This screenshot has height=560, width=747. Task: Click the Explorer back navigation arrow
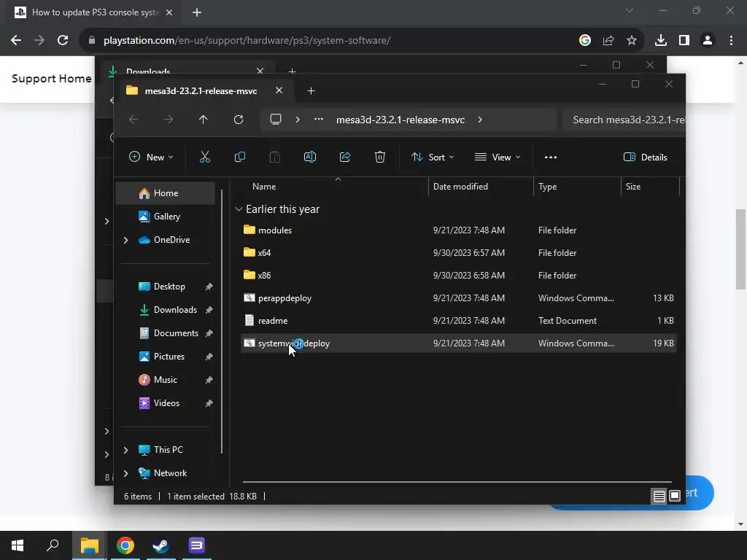[x=133, y=120]
